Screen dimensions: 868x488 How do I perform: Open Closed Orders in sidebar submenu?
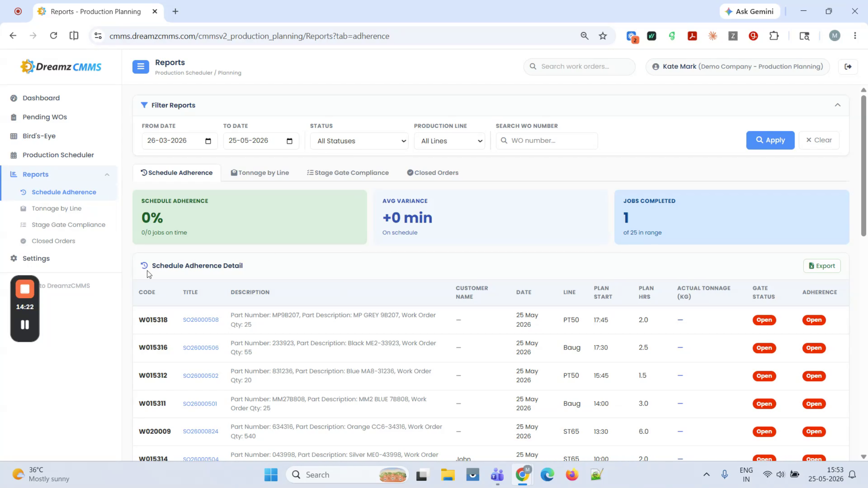coord(53,241)
